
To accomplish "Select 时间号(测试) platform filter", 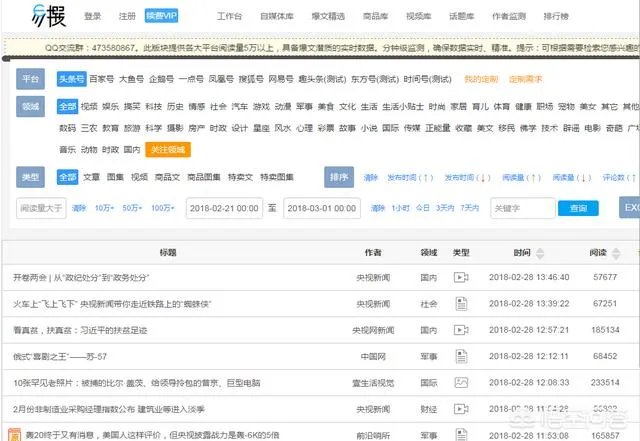I will pyautogui.click(x=427, y=79).
